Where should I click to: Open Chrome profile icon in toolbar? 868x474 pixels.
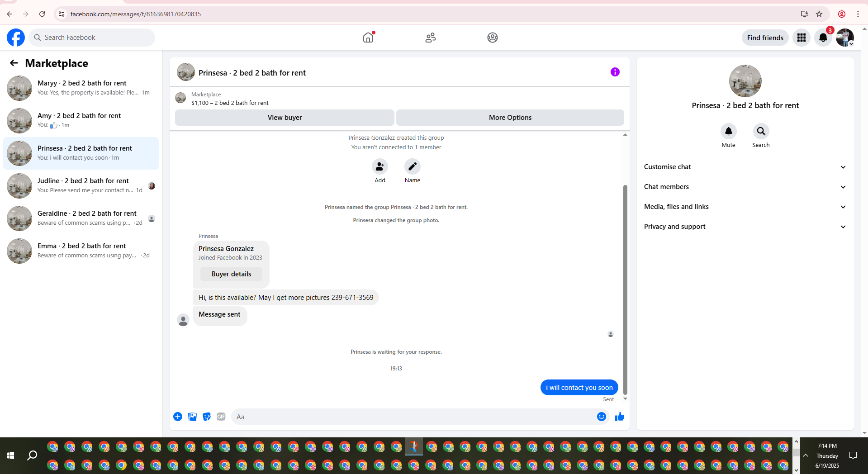tap(842, 14)
